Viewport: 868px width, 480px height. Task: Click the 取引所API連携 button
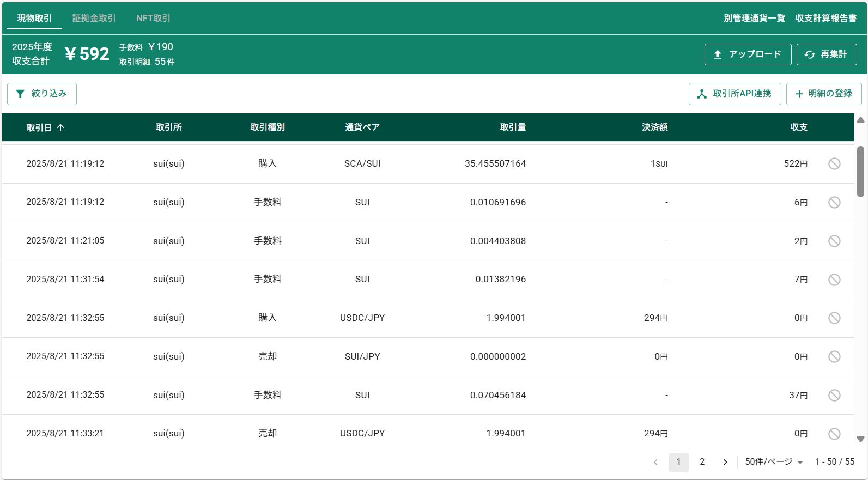(x=735, y=94)
